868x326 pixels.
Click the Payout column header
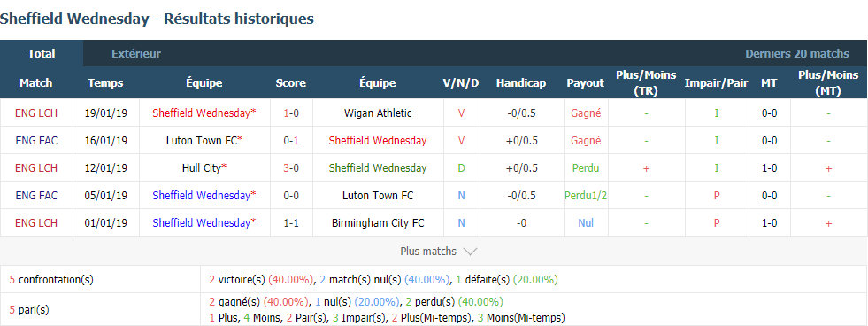point(585,83)
